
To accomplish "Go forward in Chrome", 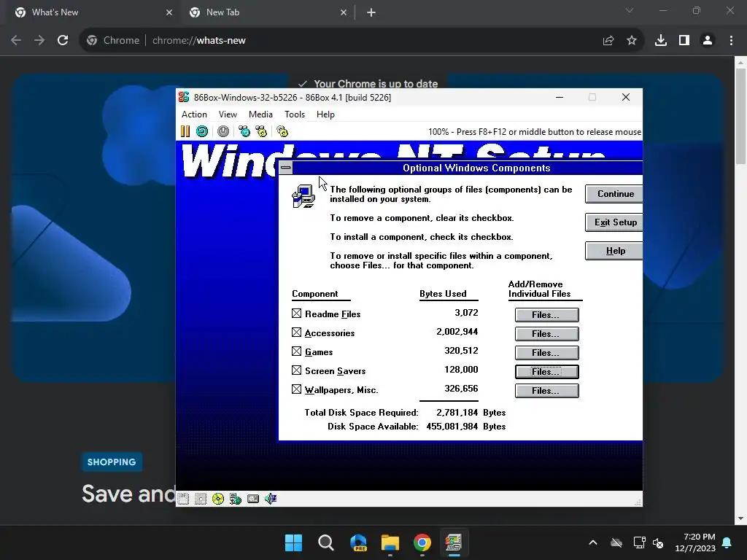I will (x=39, y=41).
